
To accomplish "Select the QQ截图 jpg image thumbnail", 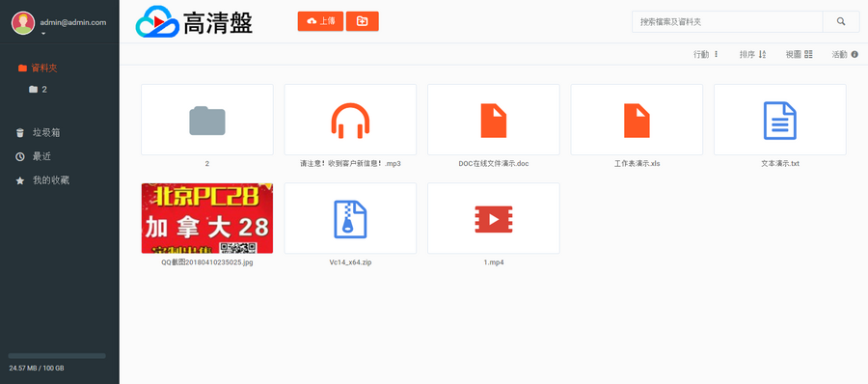I will pyautogui.click(x=207, y=218).
